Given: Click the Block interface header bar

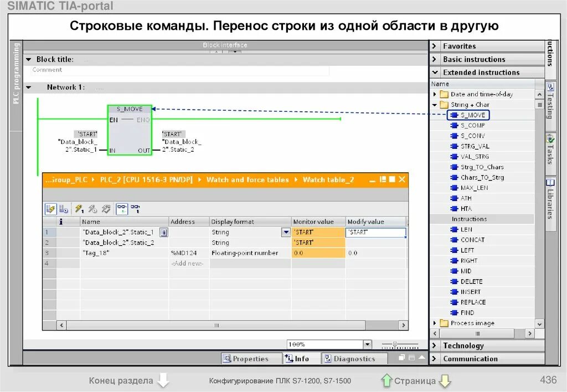Looking at the screenshot, I should pos(225,45).
